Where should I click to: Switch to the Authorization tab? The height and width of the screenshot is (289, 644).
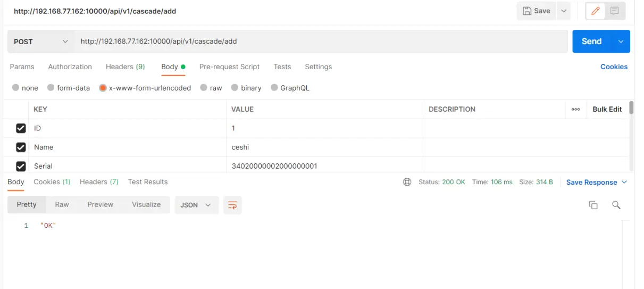70,67
